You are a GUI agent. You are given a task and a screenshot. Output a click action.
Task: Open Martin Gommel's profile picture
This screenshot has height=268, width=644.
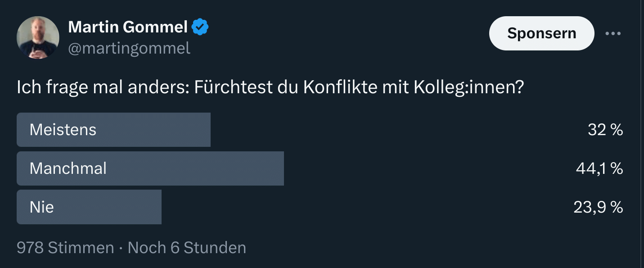click(x=38, y=37)
